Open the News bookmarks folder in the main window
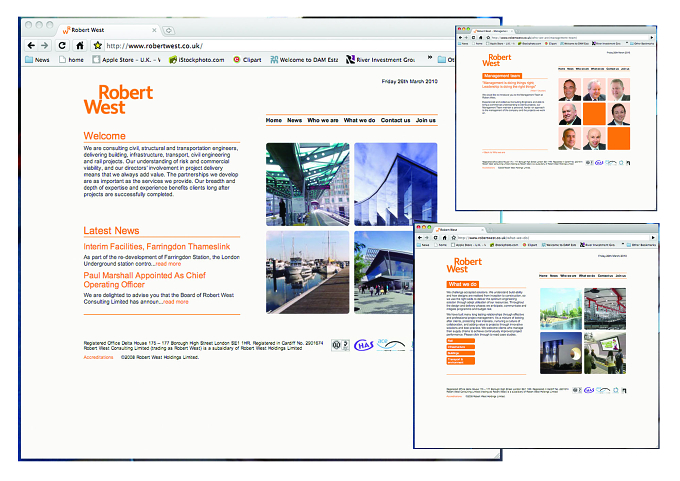The height and width of the screenshot is (481, 680). pyautogui.click(x=37, y=60)
